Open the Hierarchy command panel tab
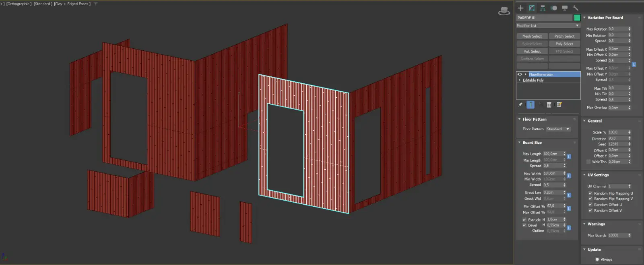The image size is (644, 265). tap(543, 8)
